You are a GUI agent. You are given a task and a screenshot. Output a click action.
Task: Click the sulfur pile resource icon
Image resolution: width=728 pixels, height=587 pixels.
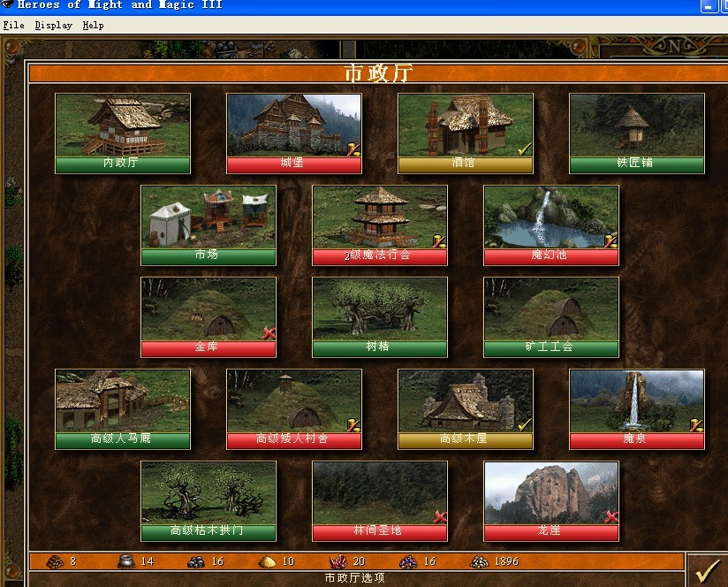click(x=267, y=562)
